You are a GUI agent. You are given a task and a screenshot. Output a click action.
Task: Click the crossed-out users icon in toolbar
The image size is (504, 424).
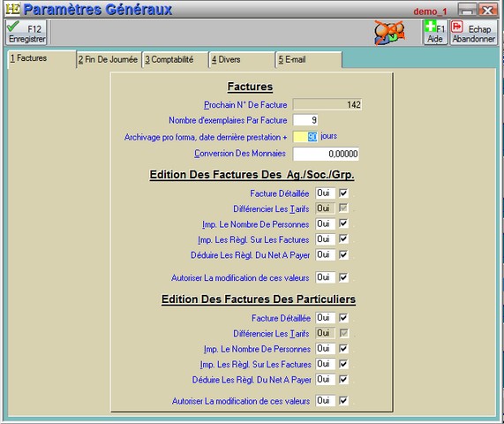[389, 33]
